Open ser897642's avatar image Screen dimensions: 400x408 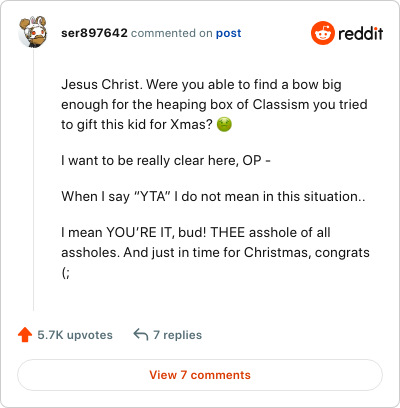click(x=33, y=32)
